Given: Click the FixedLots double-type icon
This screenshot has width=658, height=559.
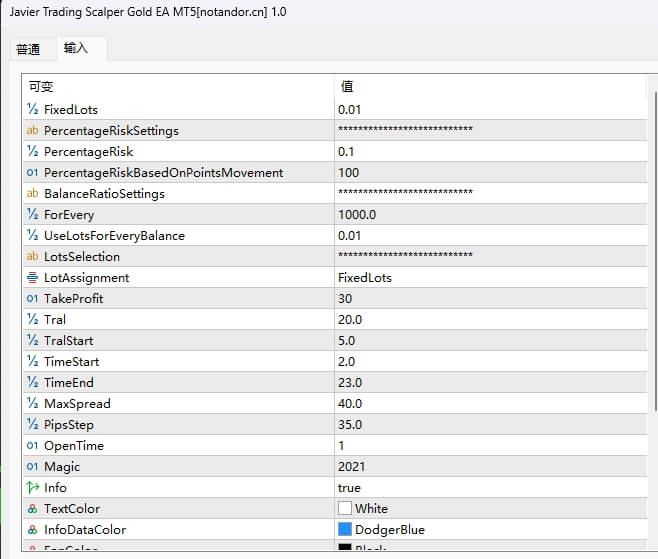Looking at the screenshot, I should 33,109.
